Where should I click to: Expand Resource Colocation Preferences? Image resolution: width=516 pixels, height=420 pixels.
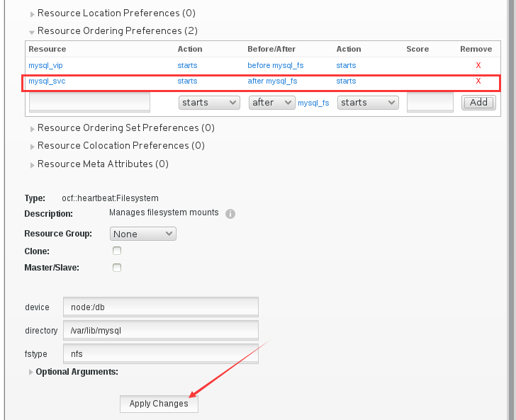(x=33, y=147)
